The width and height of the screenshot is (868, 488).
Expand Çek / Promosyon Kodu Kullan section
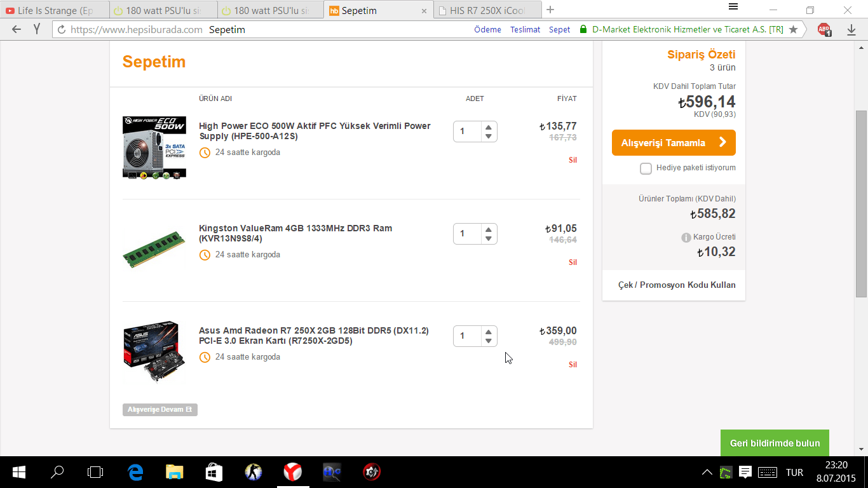click(677, 285)
